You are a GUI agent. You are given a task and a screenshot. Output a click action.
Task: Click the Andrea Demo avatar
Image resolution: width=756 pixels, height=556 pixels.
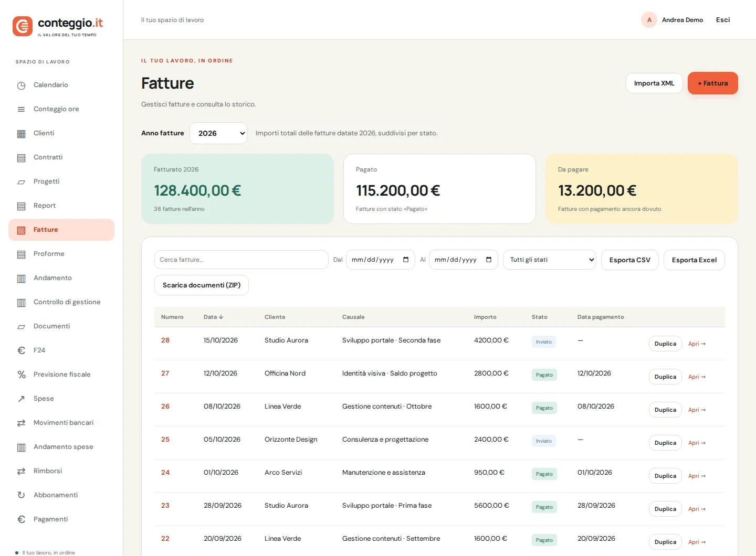coord(649,20)
